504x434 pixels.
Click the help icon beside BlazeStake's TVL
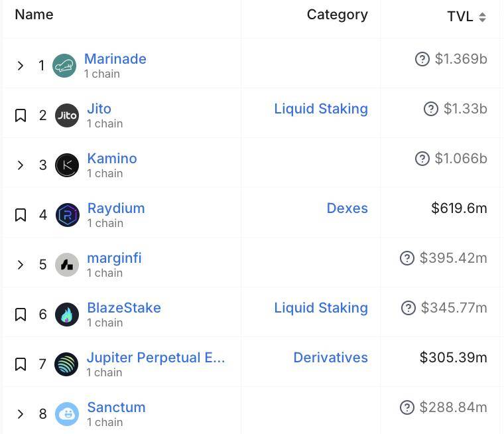409,308
